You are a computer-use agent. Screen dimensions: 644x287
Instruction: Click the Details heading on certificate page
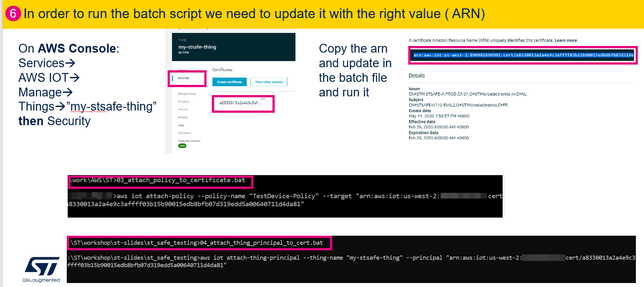pyautogui.click(x=417, y=76)
